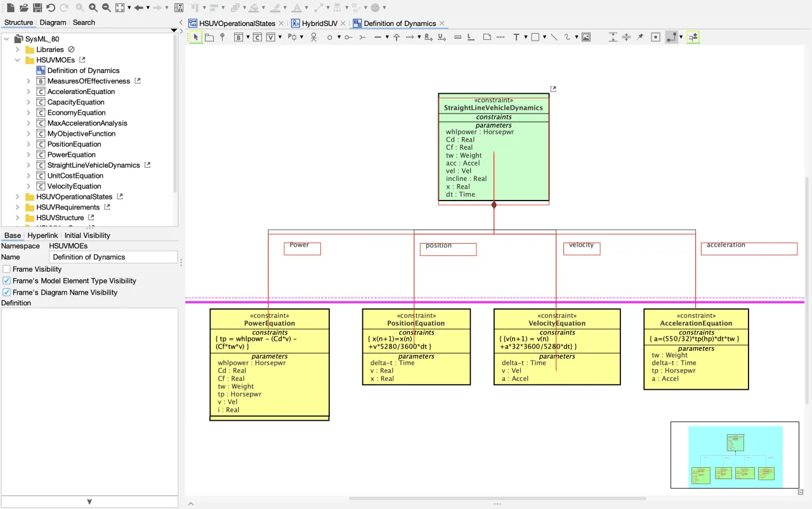Select the PowerEquation constraint block
The height and width of the screenshot is (509, 812).
pyautogui.click(x=269, y=364)
